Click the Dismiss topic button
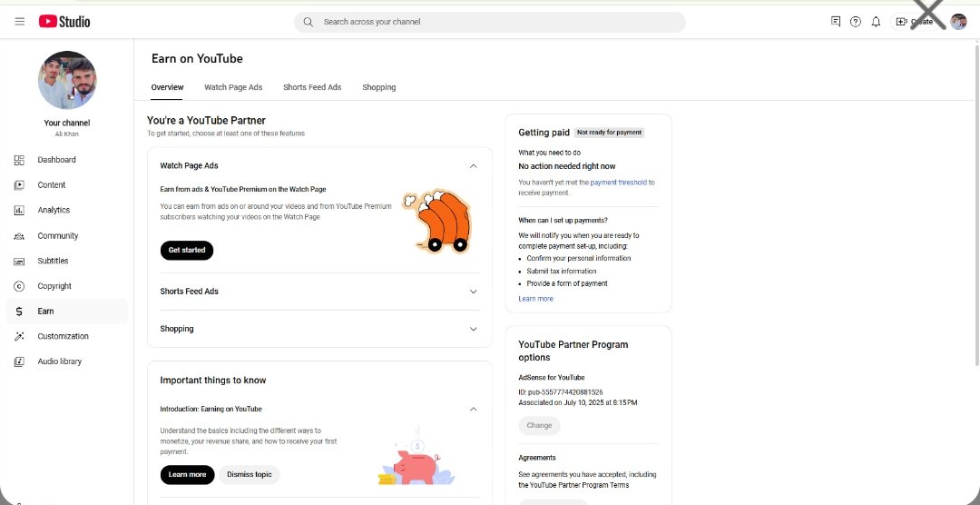This screenshot has width=980, height=505. tap(250, 475)
